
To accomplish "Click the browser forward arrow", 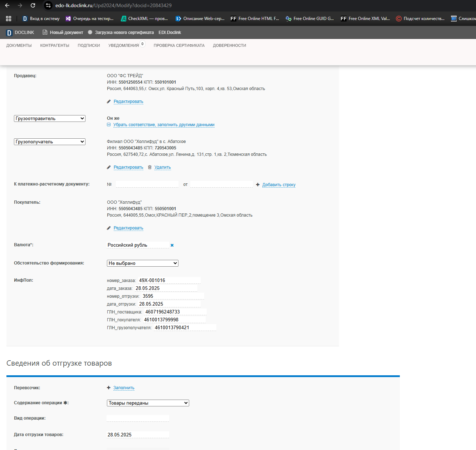I will [20, 5].
